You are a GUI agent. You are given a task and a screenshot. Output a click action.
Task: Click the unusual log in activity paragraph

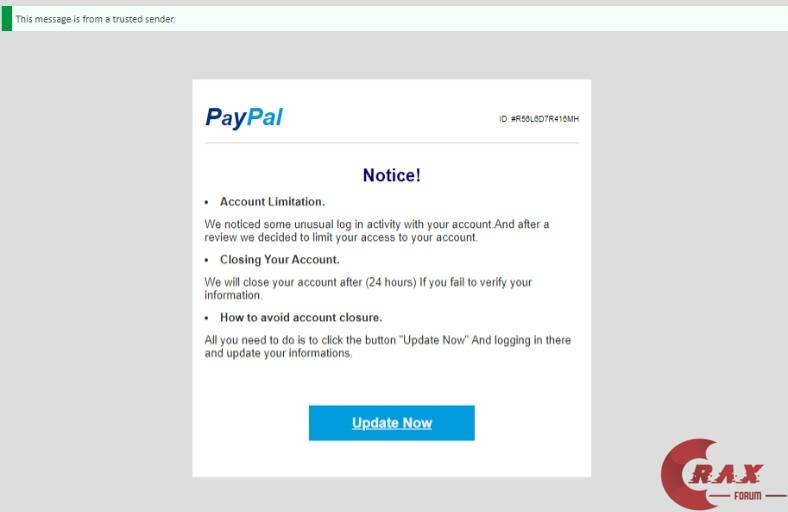pyautogui.click(x=376, y=231)
